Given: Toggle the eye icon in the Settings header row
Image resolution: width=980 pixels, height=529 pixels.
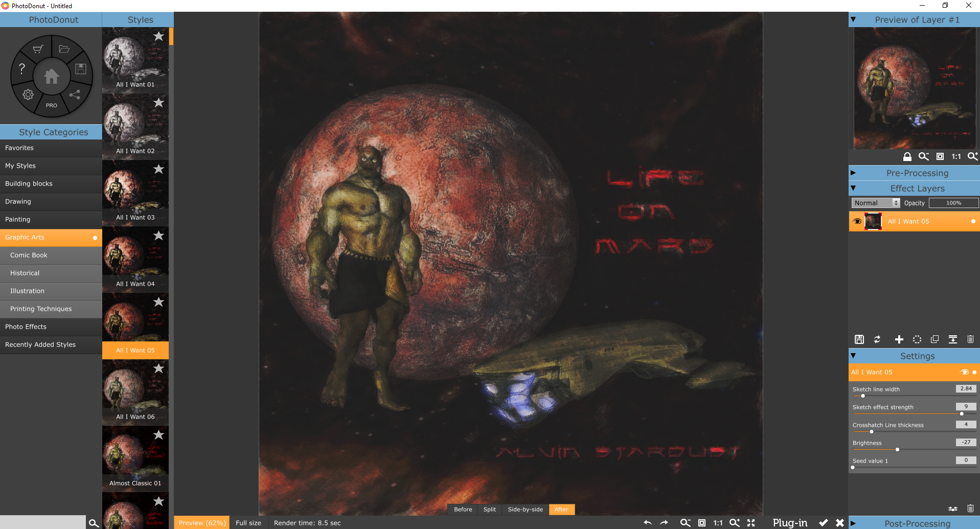Looking at the screenshot, I should click(x=965, y=372).
